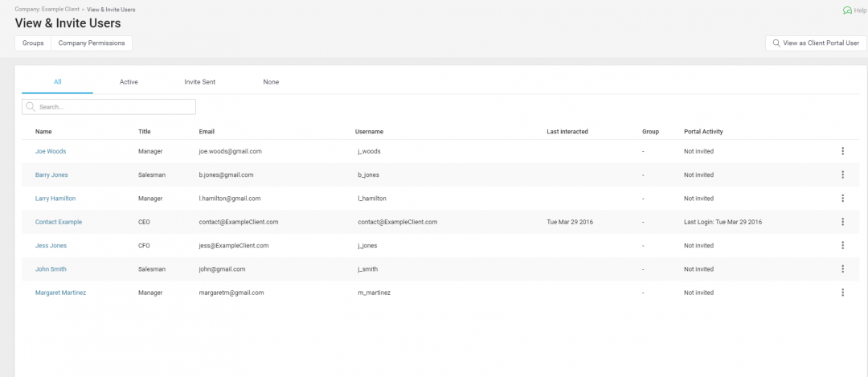The image size is (868, 377).
Task: Open the Larry Hamilton user link
Action: click(55, 199)
